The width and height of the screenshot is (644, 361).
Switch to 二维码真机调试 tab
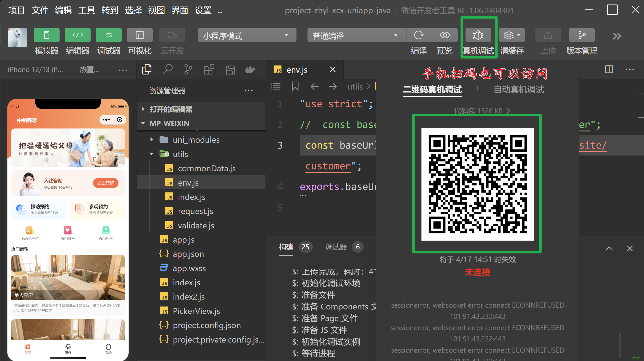pyautogui.click(x=432, y=89)
